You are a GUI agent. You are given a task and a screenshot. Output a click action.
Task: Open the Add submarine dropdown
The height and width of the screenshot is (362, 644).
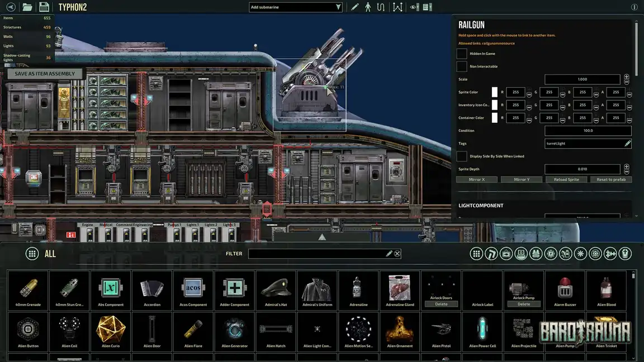(296, 7)
